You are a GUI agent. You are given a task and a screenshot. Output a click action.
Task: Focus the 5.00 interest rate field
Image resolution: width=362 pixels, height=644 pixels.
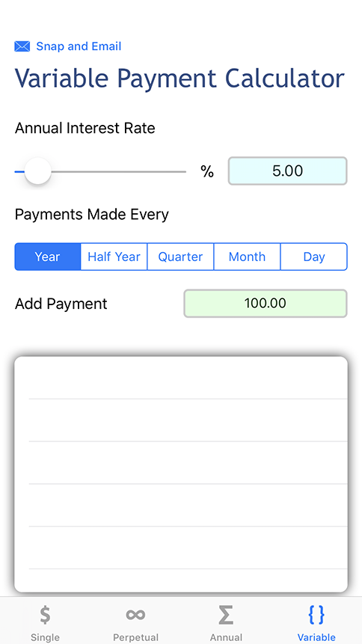(x=288, y=171)
